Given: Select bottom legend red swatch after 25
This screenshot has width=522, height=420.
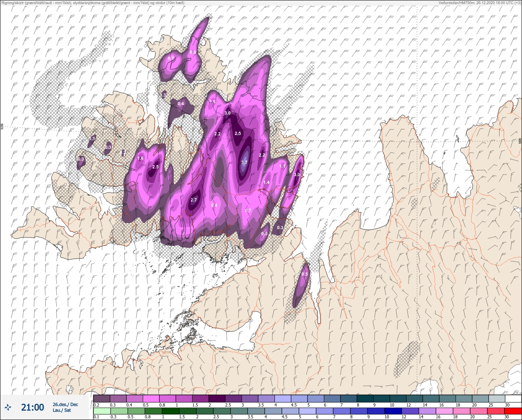Looking at the screenshot, I should click(x=513, y=411).
